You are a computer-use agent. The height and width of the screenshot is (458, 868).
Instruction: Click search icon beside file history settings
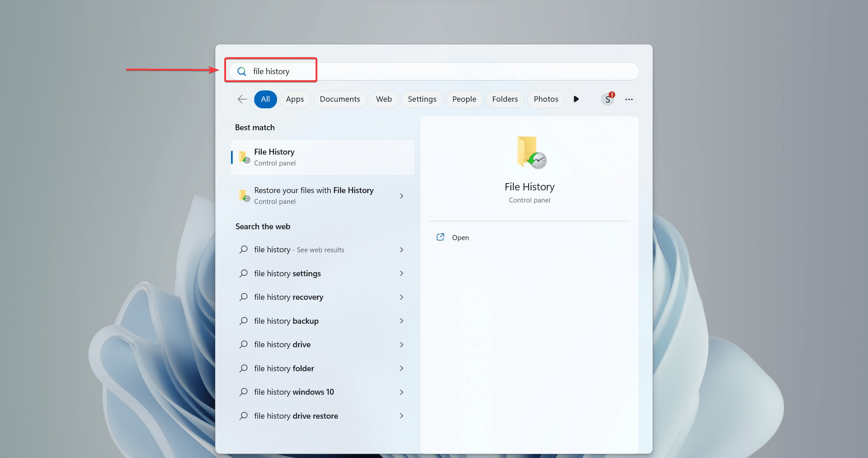tap(244, 273)
